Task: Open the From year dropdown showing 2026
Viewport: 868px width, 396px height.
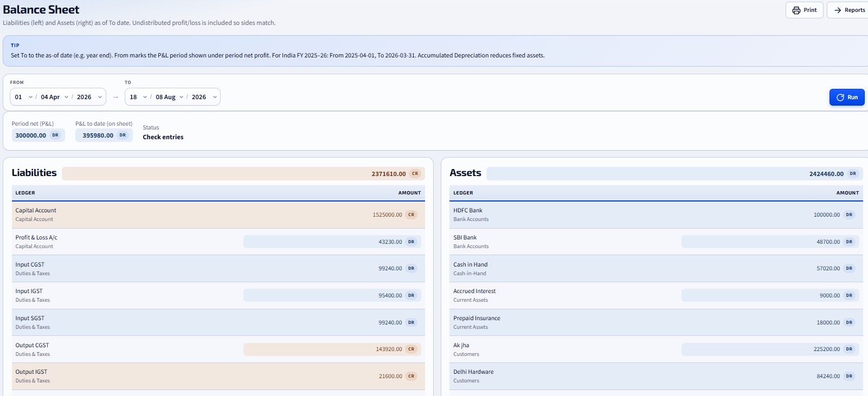Action: (x=89, y=97)
